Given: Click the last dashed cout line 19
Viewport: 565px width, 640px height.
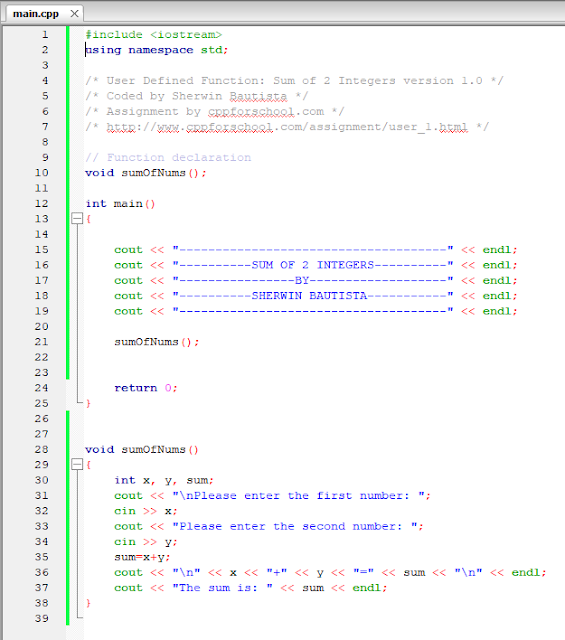Looking at the screenshot, I should (316, 311).
